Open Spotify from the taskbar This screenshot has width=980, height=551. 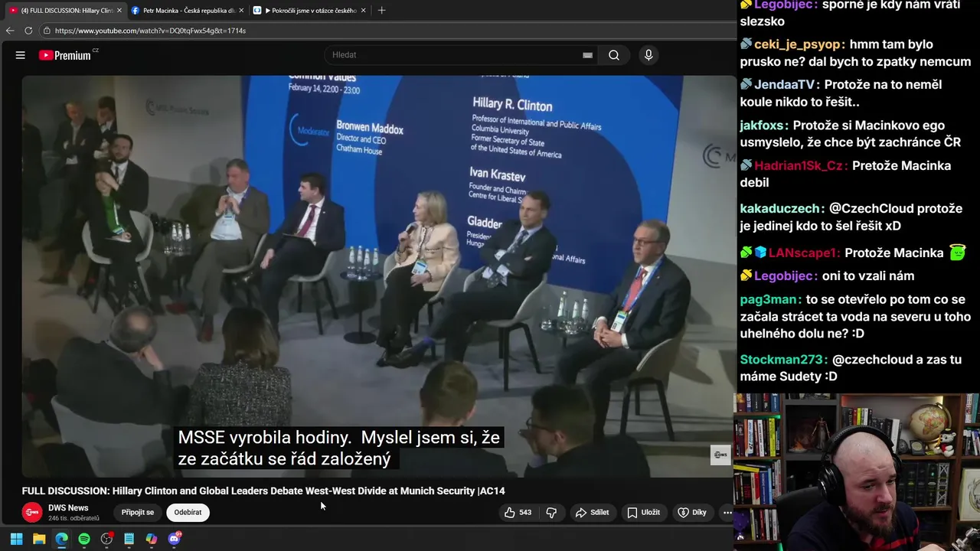(84, 539)
